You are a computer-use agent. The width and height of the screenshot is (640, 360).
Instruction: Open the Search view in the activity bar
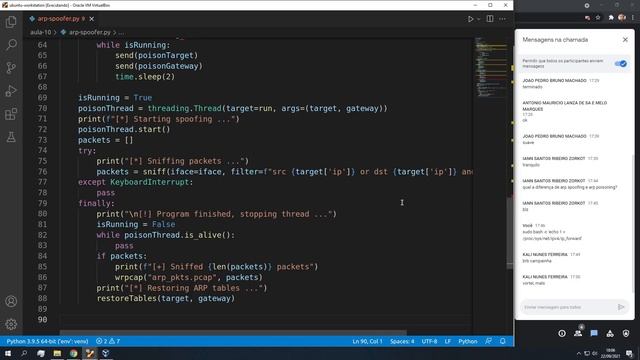coord(11,44)
